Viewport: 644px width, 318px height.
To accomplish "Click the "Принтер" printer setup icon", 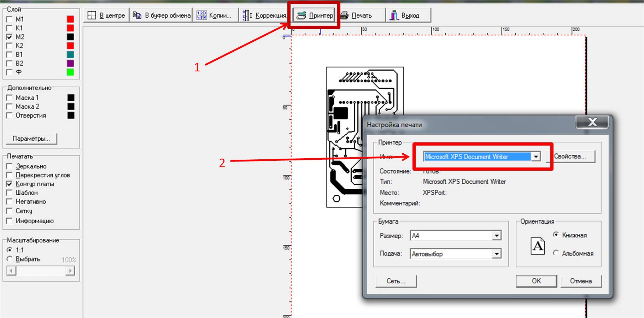I will (x=301, y=15).
